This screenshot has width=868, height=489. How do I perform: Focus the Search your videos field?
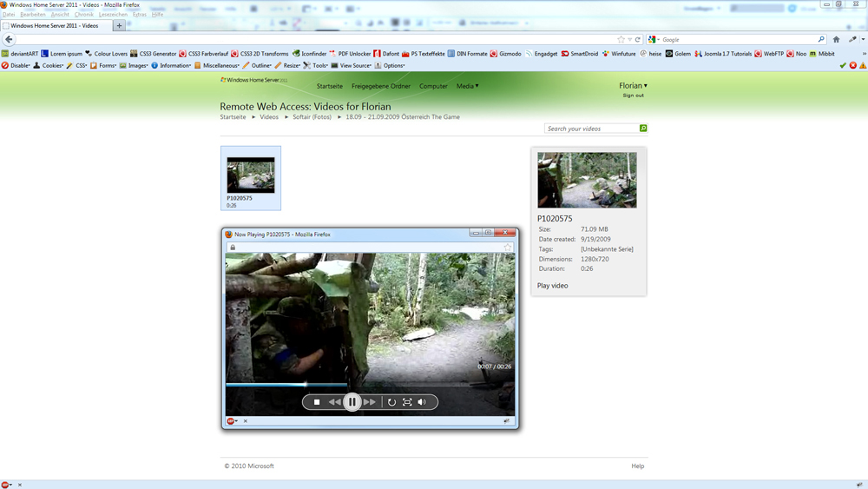coord(591,129)
